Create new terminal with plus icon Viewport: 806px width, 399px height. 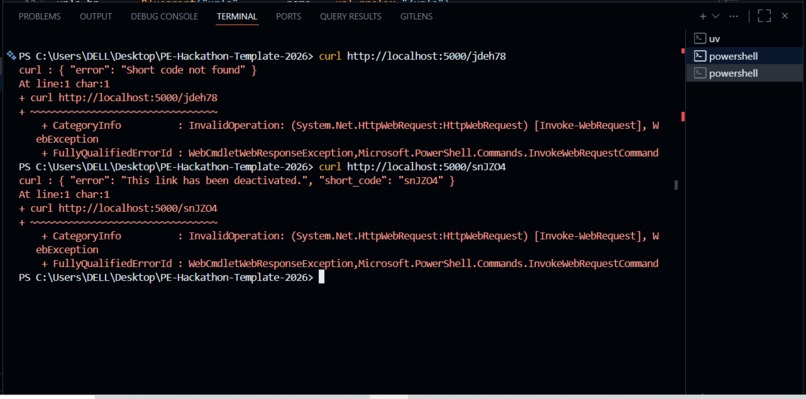[x=703, y=16]
